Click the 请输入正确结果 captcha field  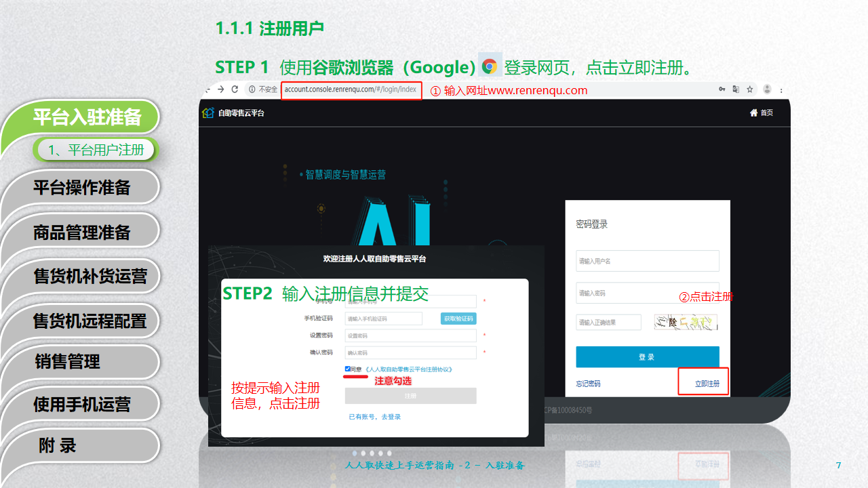click(x=608, y=322)
